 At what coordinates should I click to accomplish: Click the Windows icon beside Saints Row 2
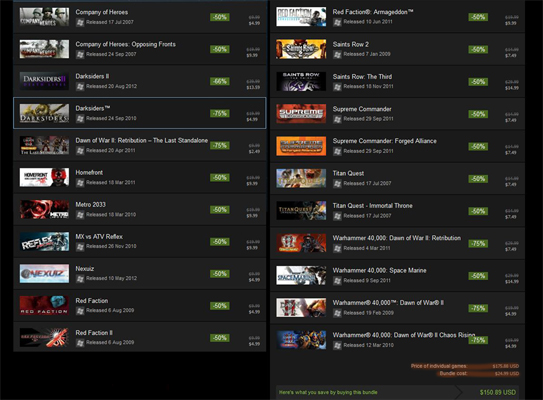click(337, 54)
